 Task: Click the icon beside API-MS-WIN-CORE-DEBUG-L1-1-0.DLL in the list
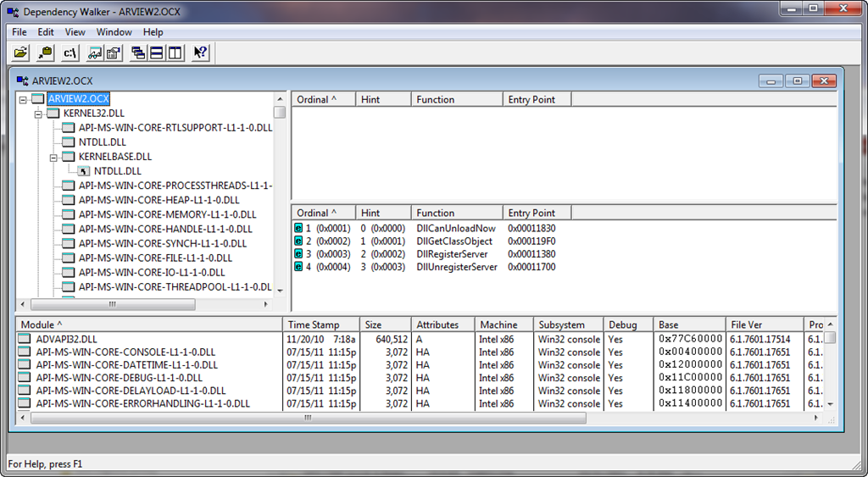[x=25, y=377]
